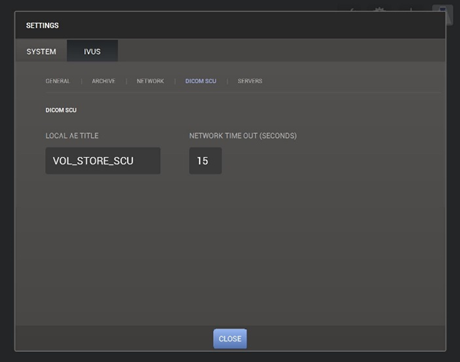Select the IVUS tab
460x362 pixels.
pyautogui.click(x=92, y=51)
